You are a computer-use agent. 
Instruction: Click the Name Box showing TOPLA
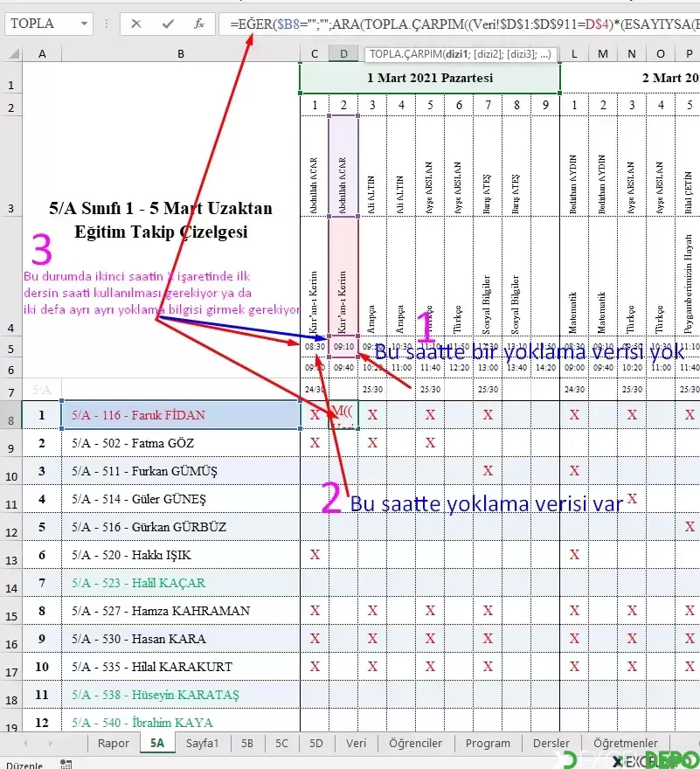[43, 24]
